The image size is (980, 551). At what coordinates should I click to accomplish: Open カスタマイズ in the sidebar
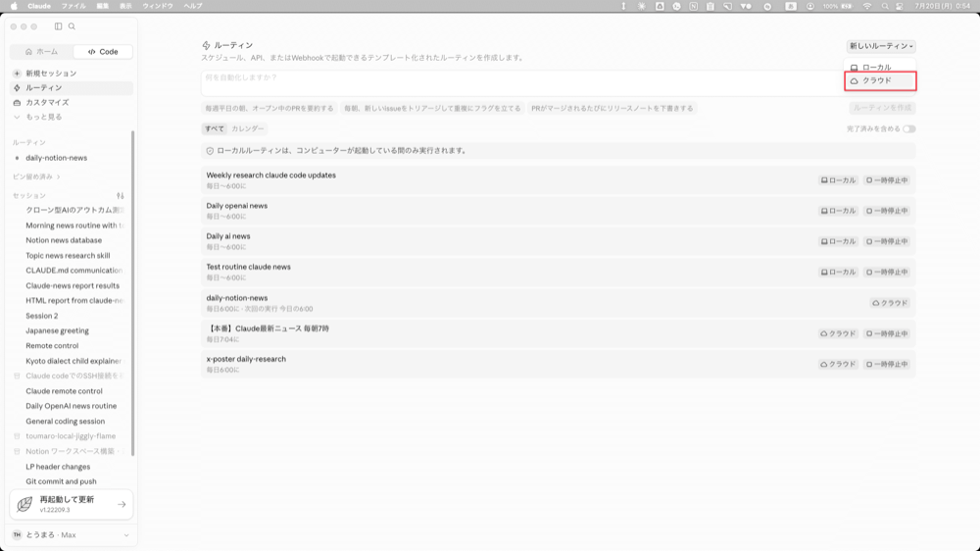pyautogui.click(x=72, y=103)
